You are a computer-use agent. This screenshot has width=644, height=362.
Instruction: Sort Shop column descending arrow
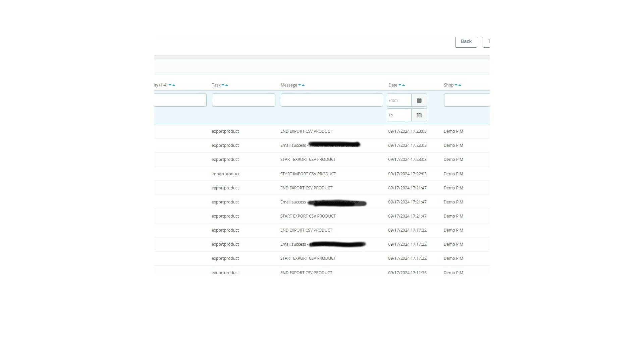[x=456, y=85]
